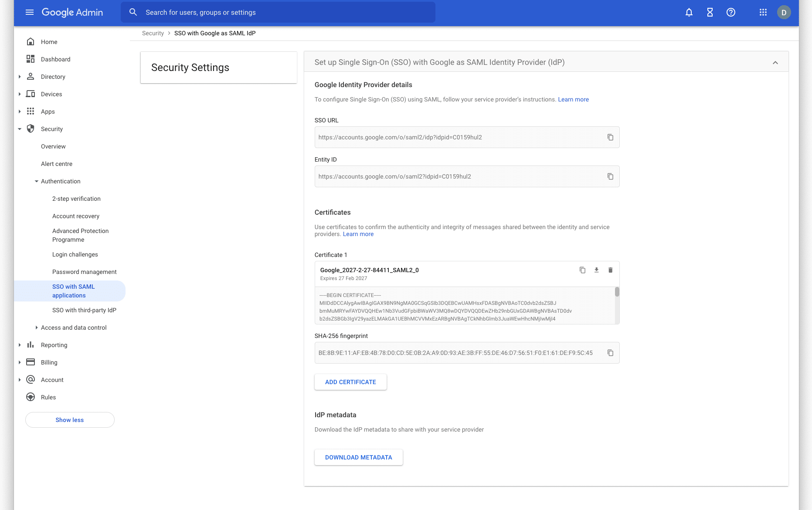Open the Google apps grid
This screenshot has width=812, height=510.
tap(763, 12)
